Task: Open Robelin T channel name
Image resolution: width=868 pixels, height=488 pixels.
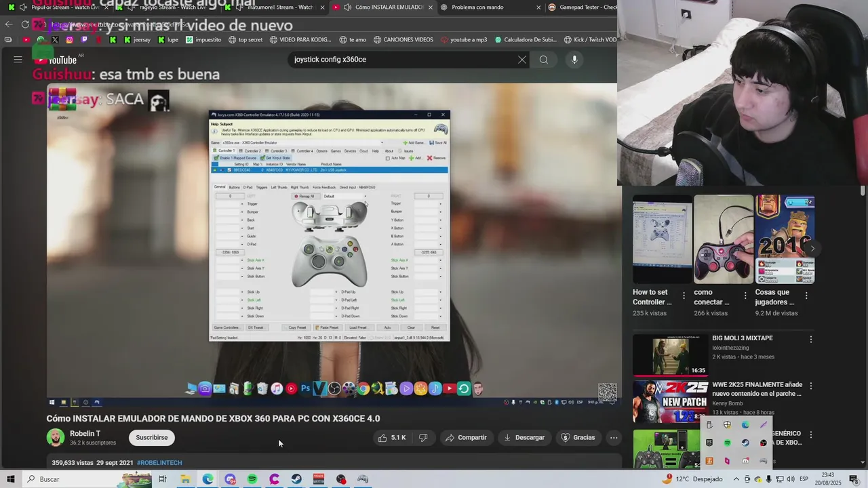Action: click(x=85, y=434)
